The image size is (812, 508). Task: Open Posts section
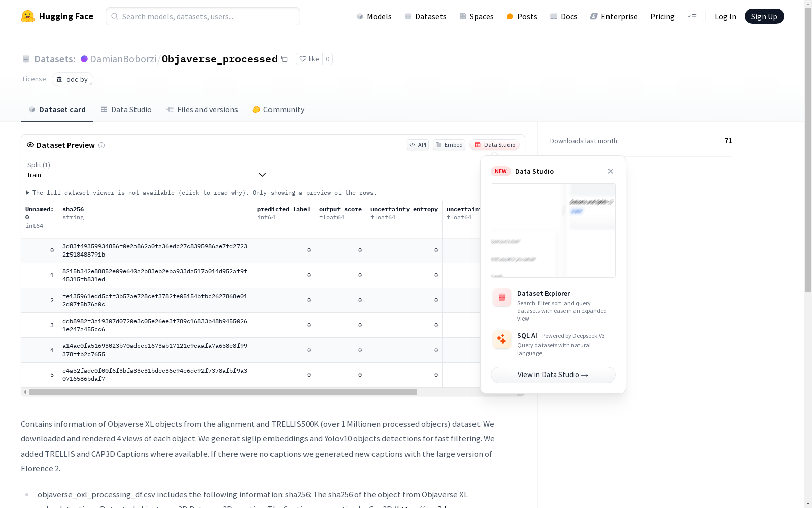click(x=522, y=16)
